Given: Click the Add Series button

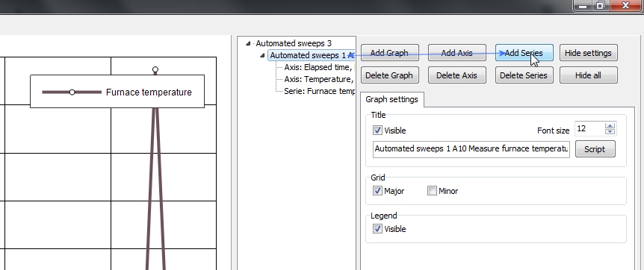Looking at the screenshot, I should 524,53.
